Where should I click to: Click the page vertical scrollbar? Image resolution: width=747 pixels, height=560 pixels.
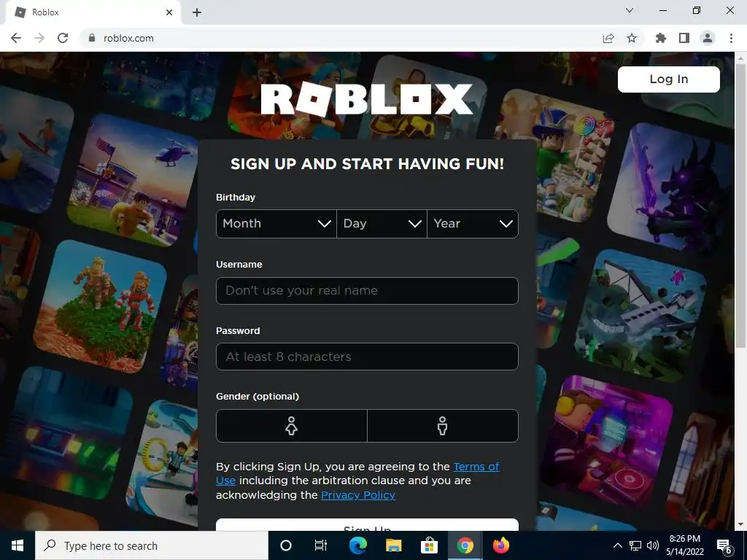point(740,205)
